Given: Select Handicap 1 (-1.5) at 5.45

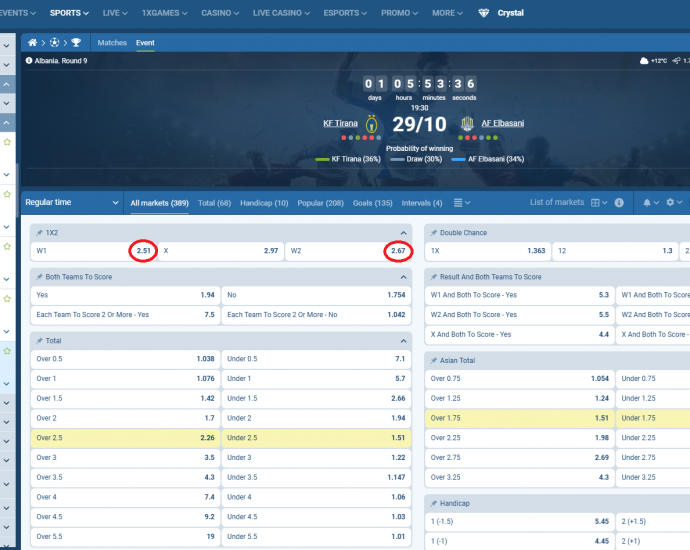Looking at the screenshot, I should [520, 521].
